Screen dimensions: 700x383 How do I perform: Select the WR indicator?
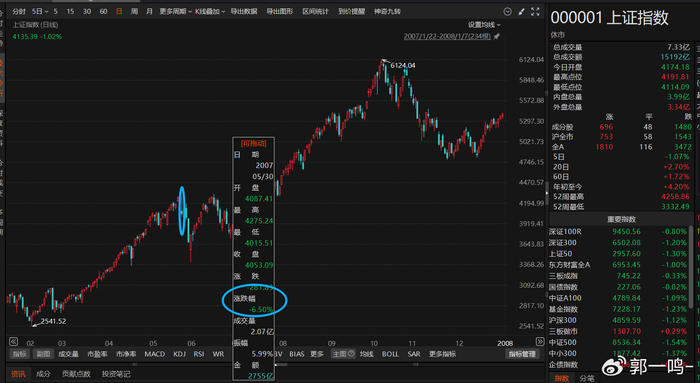(x=218, y=354)
